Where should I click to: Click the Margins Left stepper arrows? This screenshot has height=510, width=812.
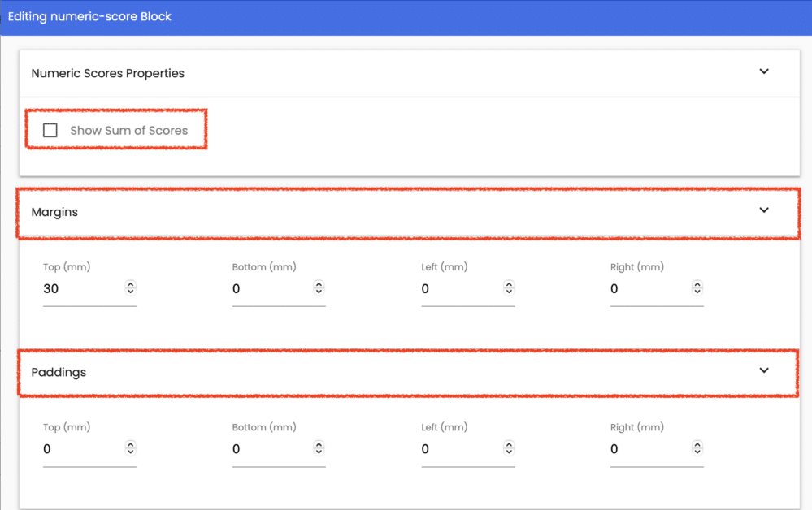pyautogui.click(x=509, y=287)
